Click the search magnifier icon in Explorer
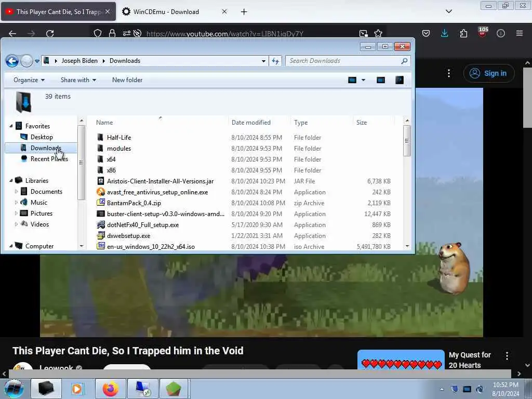 pos(404,61)
